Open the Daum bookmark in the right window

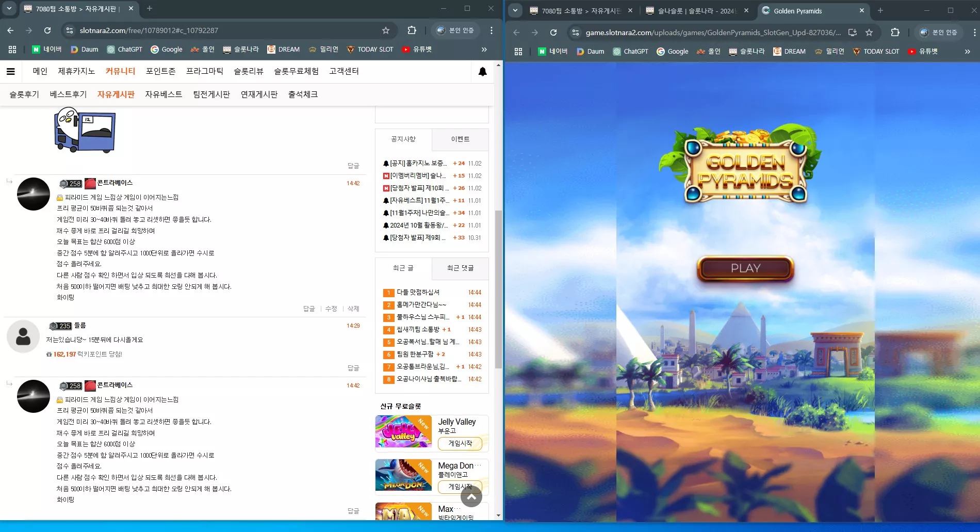pyautogui.click(x=590, y=52)
